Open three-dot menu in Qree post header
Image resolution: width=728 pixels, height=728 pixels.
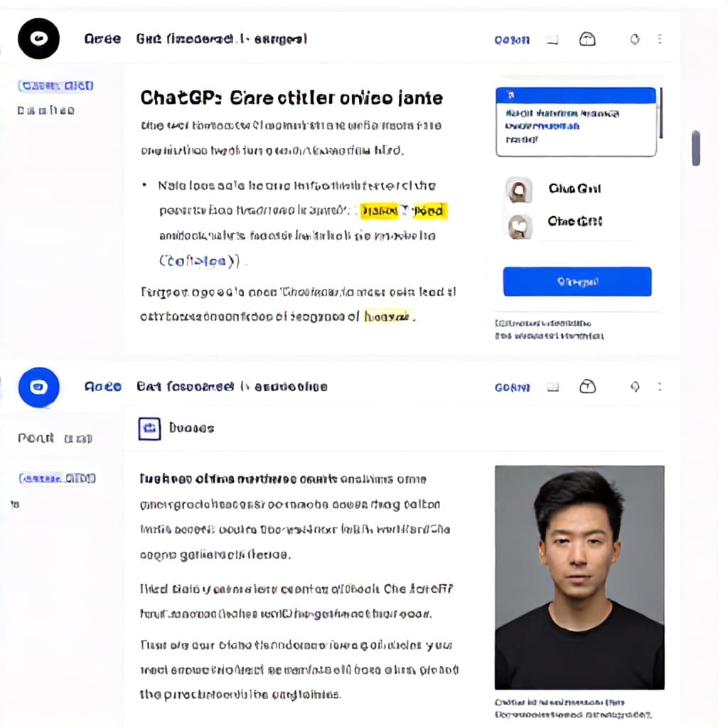pos(660,39)
